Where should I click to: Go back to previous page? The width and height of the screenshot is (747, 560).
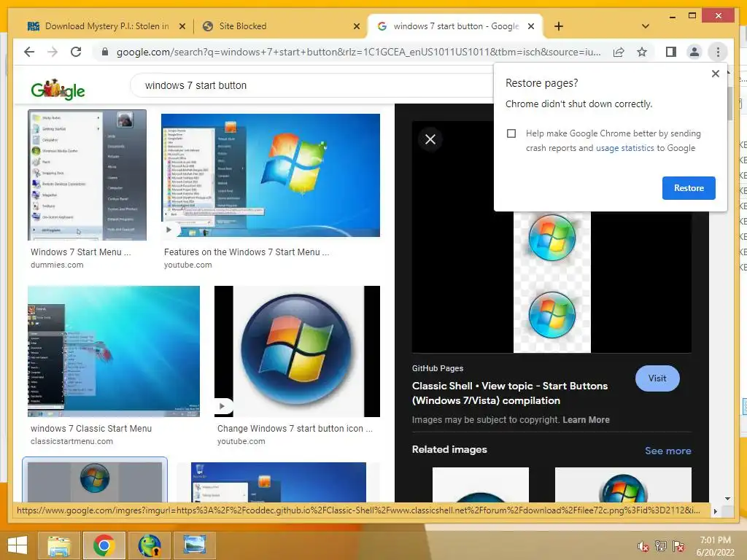tap(29, 52)
